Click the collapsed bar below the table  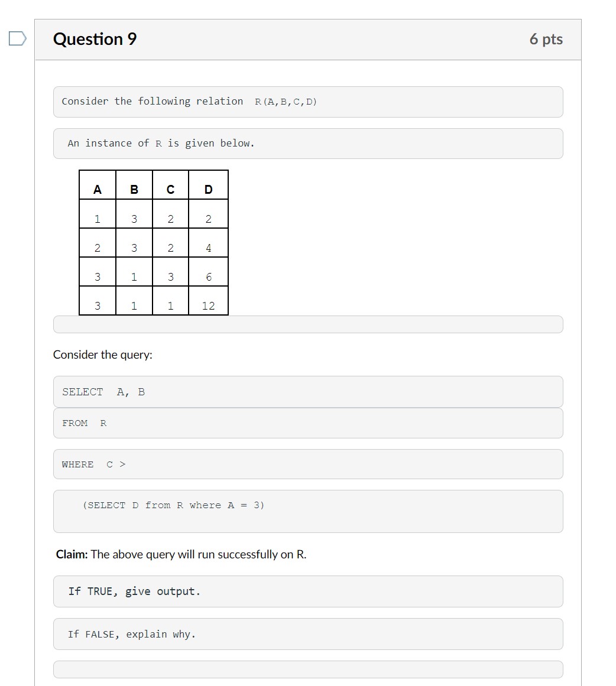pyautogui.click(x=307, y=324)
